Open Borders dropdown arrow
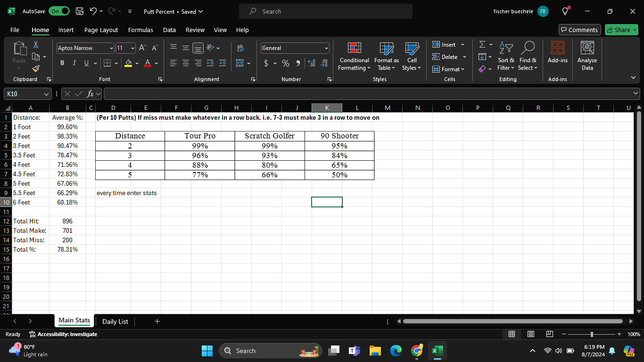Screen dimensions: 644x362 pos(116,63)
